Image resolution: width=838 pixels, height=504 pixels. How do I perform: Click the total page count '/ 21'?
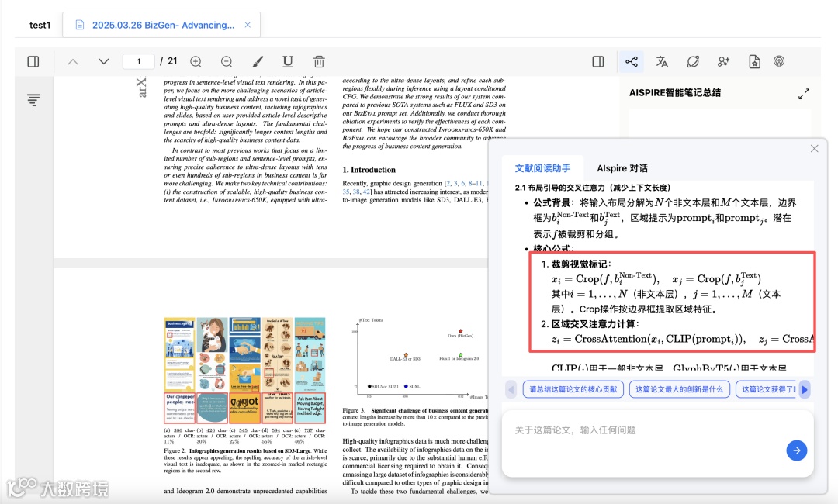(x=169, y=61)
